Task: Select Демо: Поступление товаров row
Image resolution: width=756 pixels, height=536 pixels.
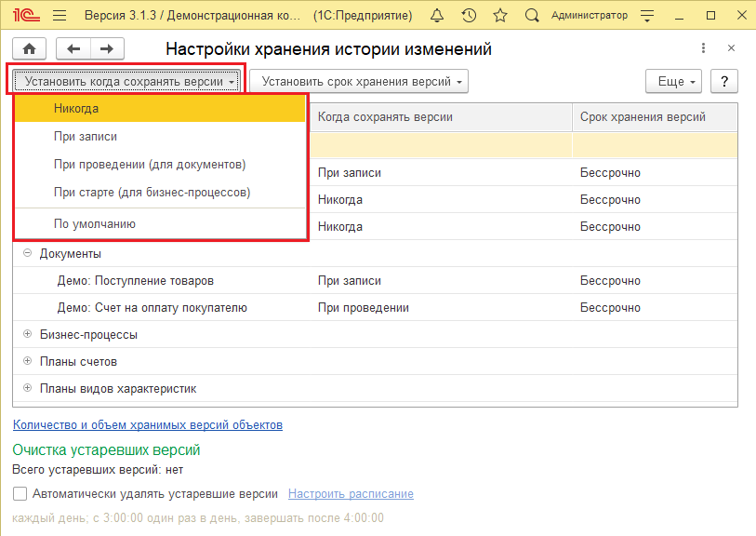Action: click(375, 281)
